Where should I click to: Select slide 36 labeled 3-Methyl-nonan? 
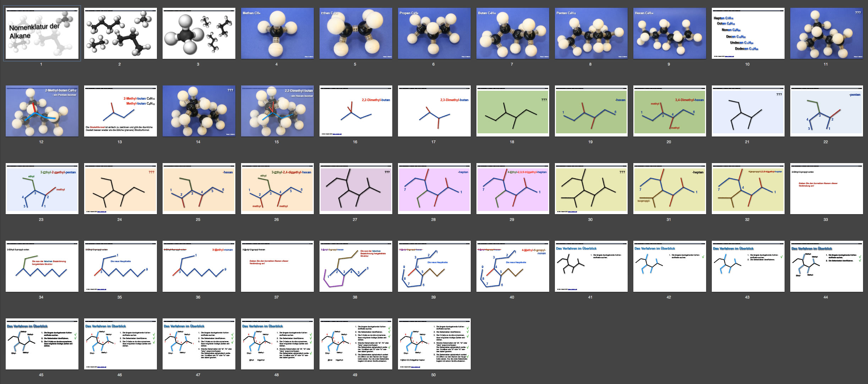[199, 266]
